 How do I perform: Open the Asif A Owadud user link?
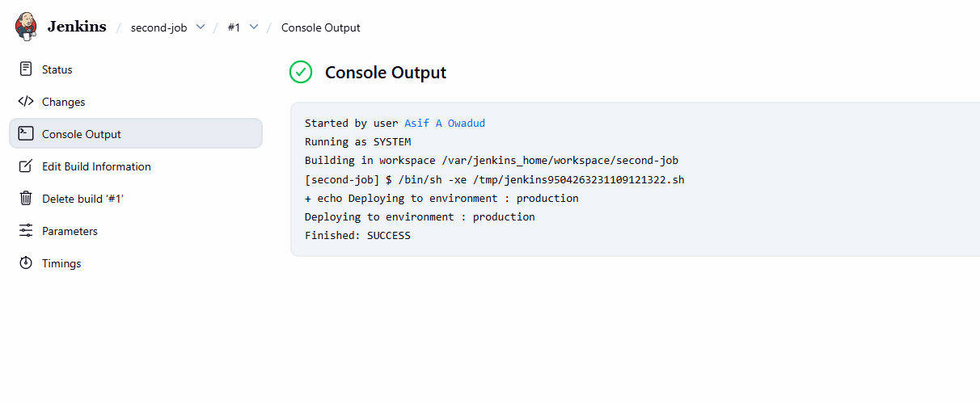(x=445, y=124)
